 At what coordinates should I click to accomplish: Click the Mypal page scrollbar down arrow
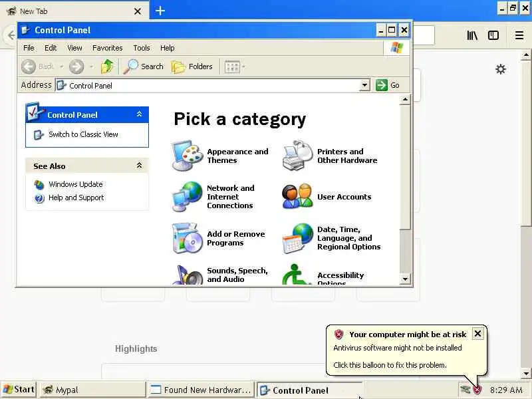(x=526, y=374)
